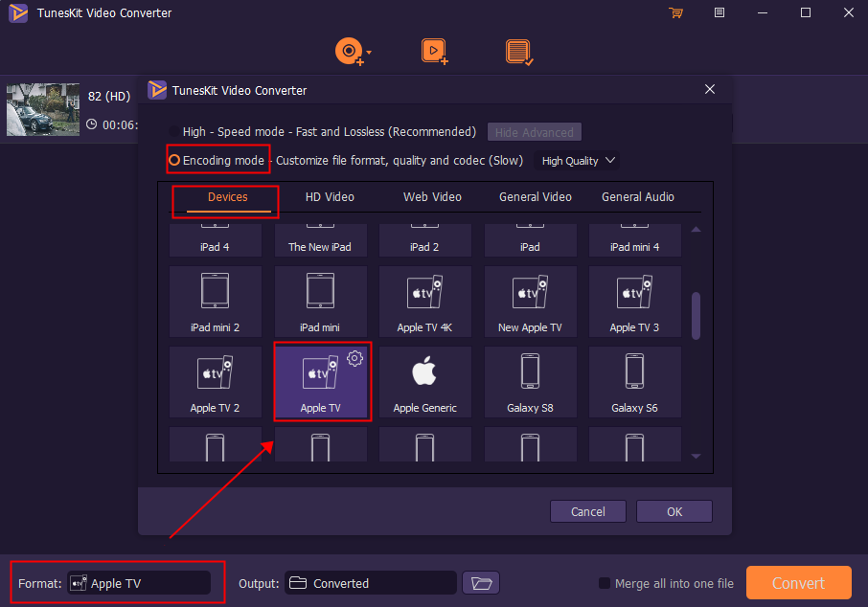Select the iPad mini device preset
This screenshot has width=868, height=607.
click(320, 302)
